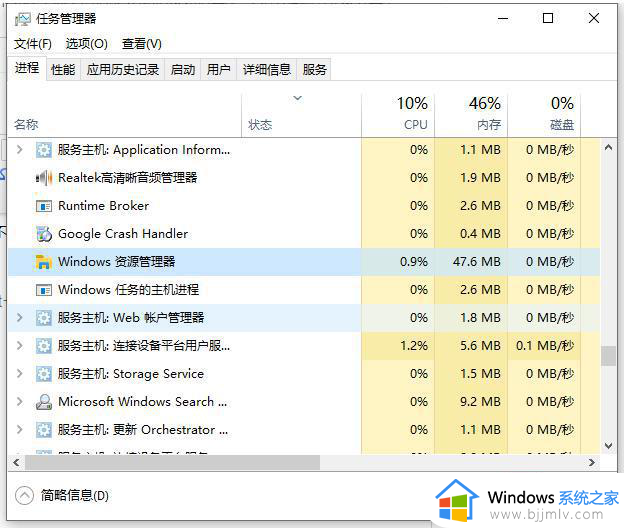The image size is (624, 528).
Task: Sort by the 磁盘 column header
Action: pos(544,115)
